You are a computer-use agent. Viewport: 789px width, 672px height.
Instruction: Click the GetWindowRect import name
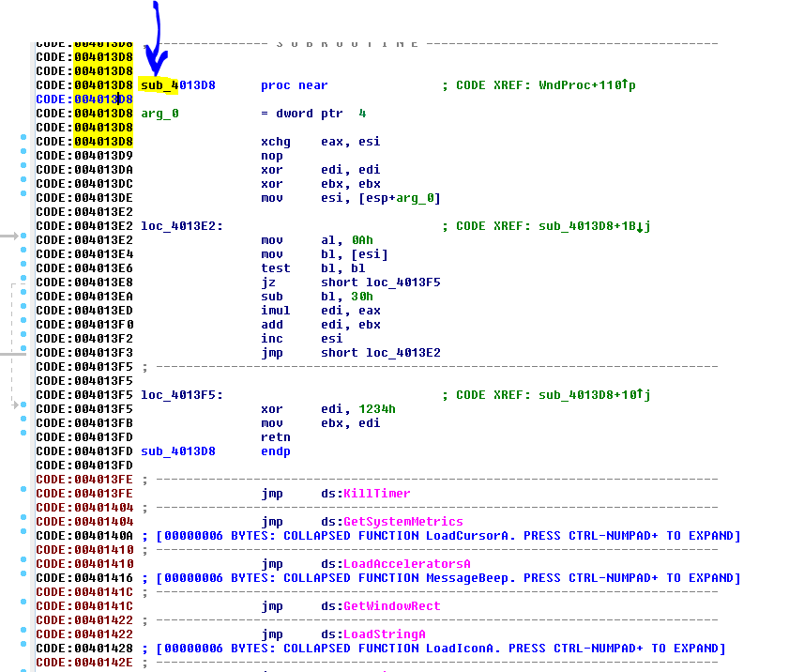(391, 606)
